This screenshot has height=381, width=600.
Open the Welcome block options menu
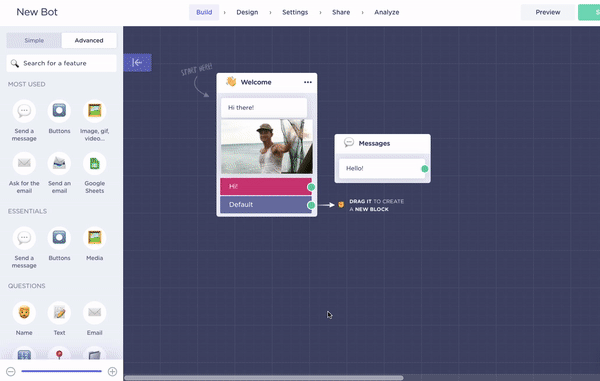click(308, 82)
